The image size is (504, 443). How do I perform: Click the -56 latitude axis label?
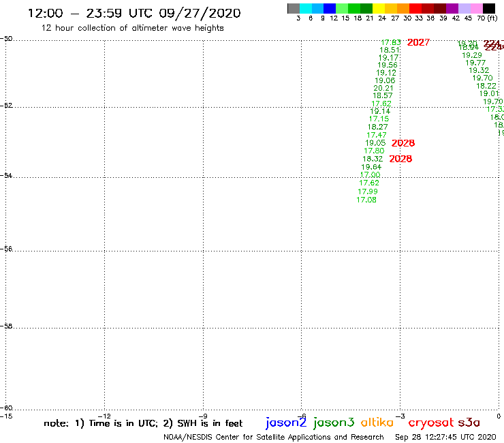[x=6, y=249]
